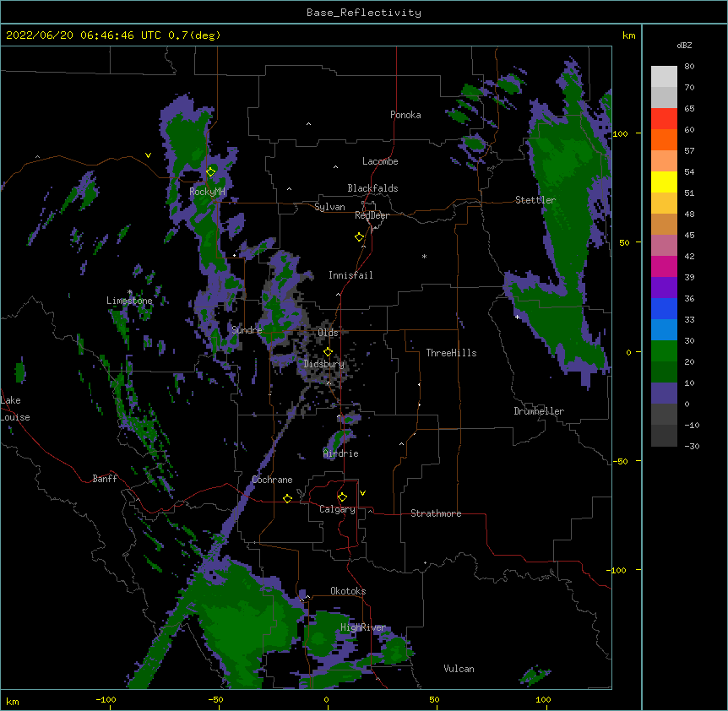Click the Cochrane label
This screenshot has width=728, height=711.
tap(272, 480)
